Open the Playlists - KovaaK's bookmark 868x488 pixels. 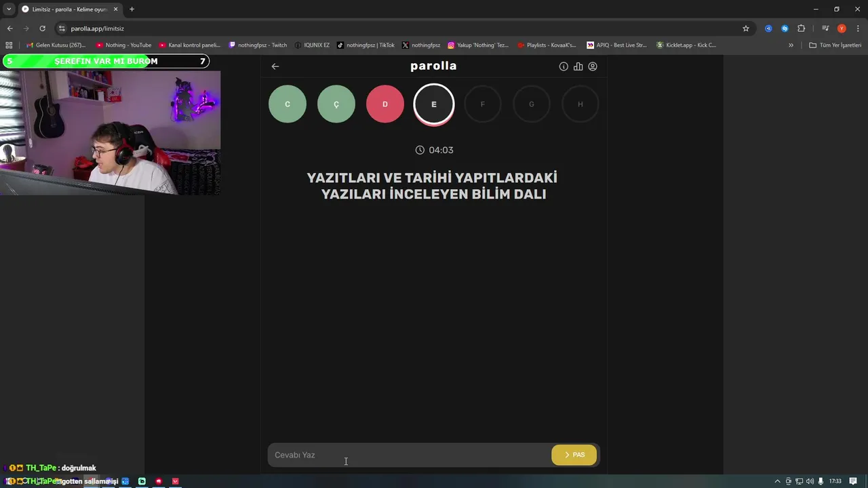point(547,45)
